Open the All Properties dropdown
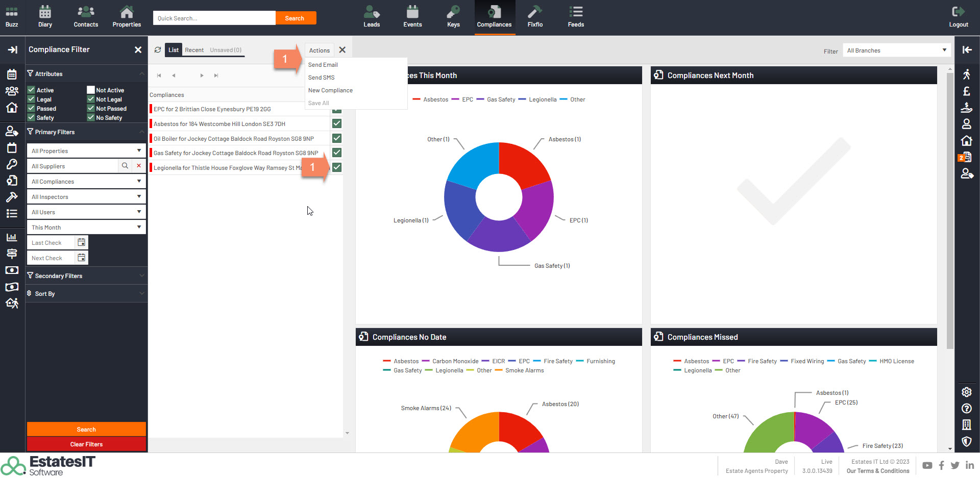 86,151
